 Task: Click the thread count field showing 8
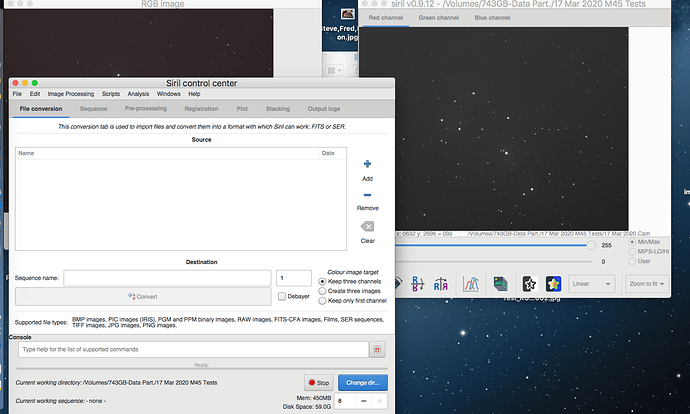point(345,401)
